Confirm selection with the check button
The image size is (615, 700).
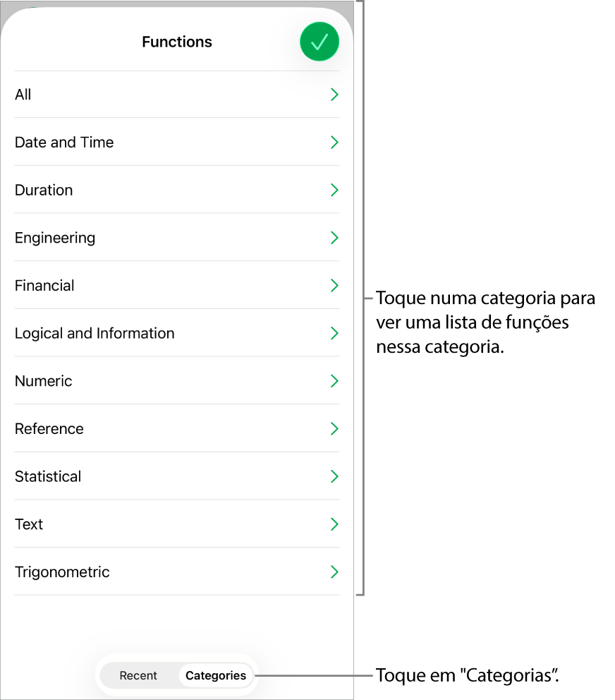319,42
